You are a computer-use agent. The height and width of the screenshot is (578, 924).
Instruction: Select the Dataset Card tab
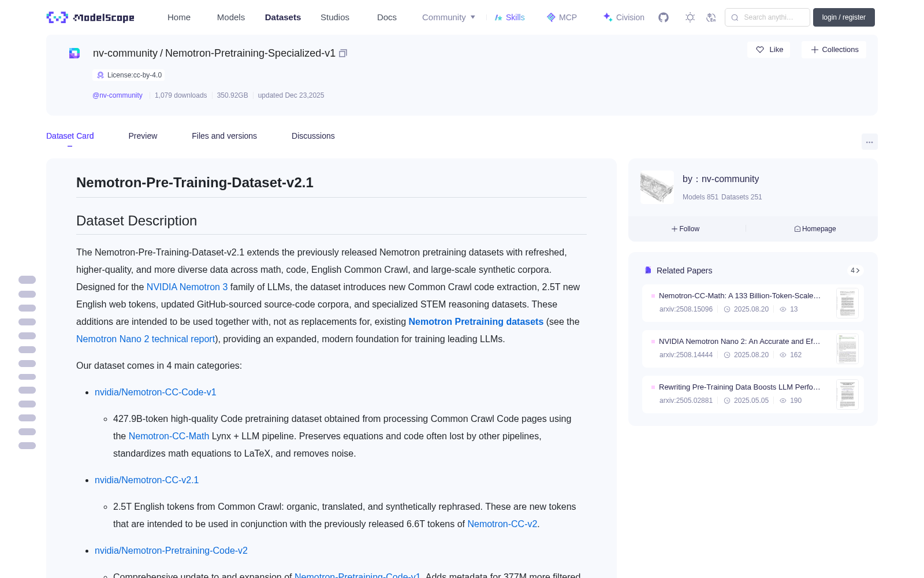[x=70, y=136]
